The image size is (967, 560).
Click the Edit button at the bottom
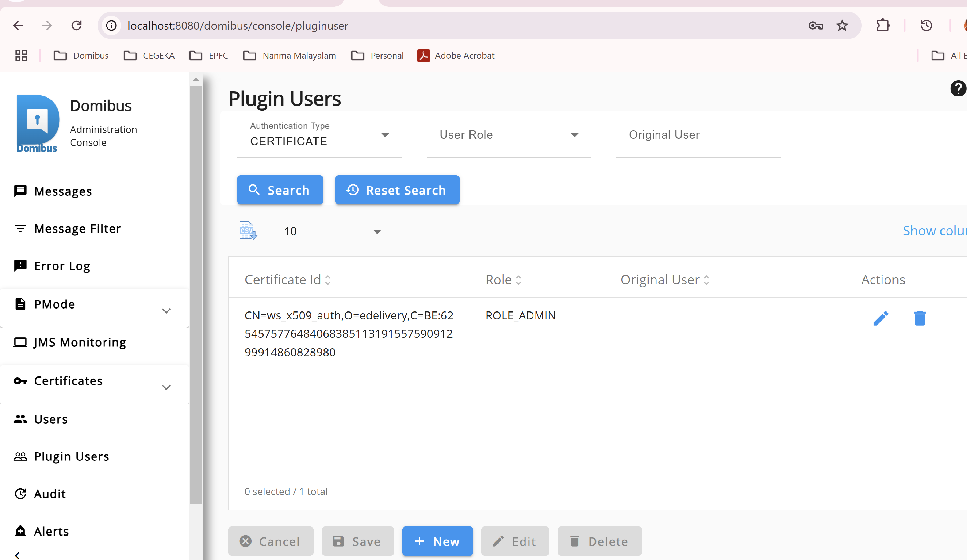tap(515, 541)
